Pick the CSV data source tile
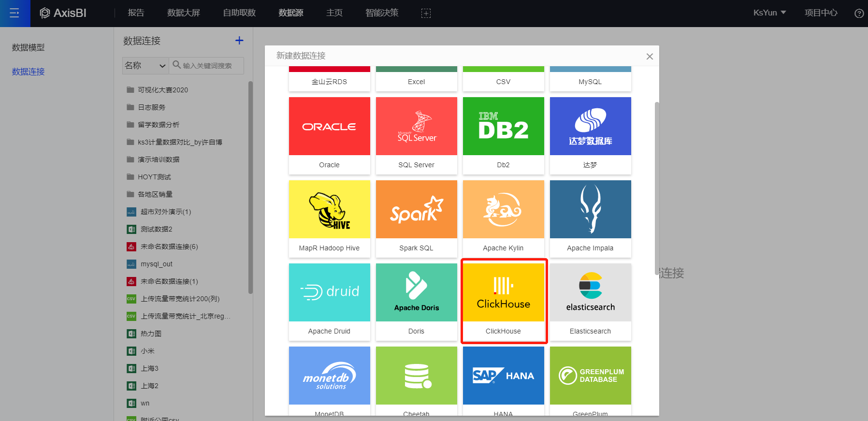This screenshot has height=421, width=868. click(x=504, y=79)
